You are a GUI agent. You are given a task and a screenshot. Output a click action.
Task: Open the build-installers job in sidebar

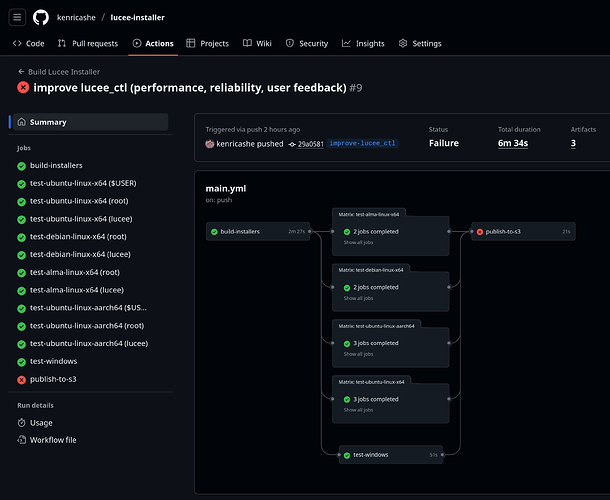tap(56, 166)
